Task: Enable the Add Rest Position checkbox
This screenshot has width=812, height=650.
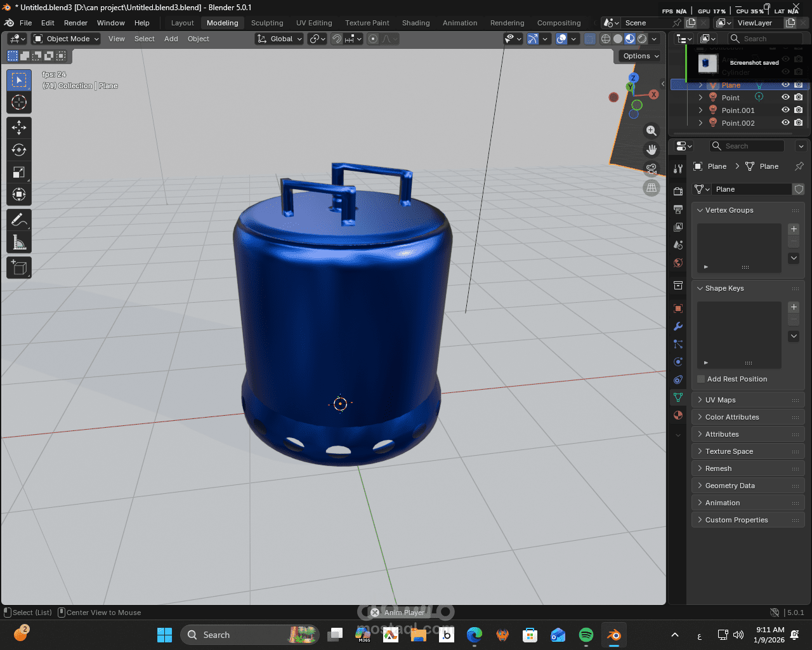Action: pyautogui.click(x=701, y=379)
